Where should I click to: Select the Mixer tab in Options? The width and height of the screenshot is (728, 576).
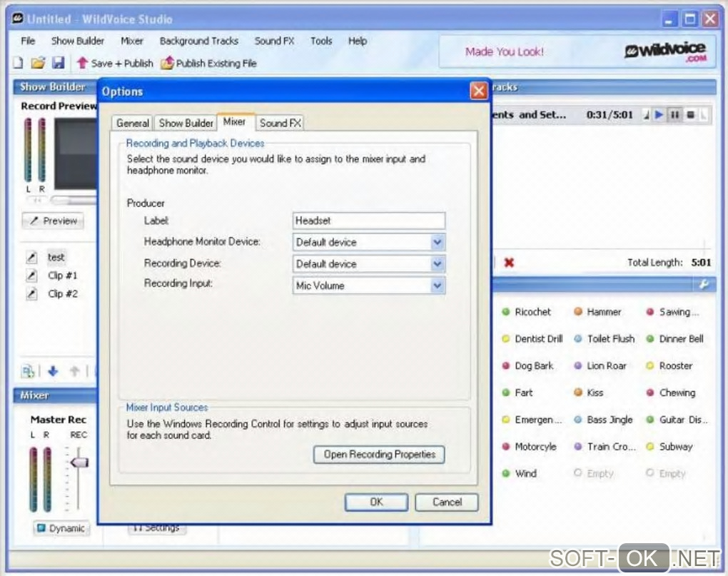[x=235, y=121]
